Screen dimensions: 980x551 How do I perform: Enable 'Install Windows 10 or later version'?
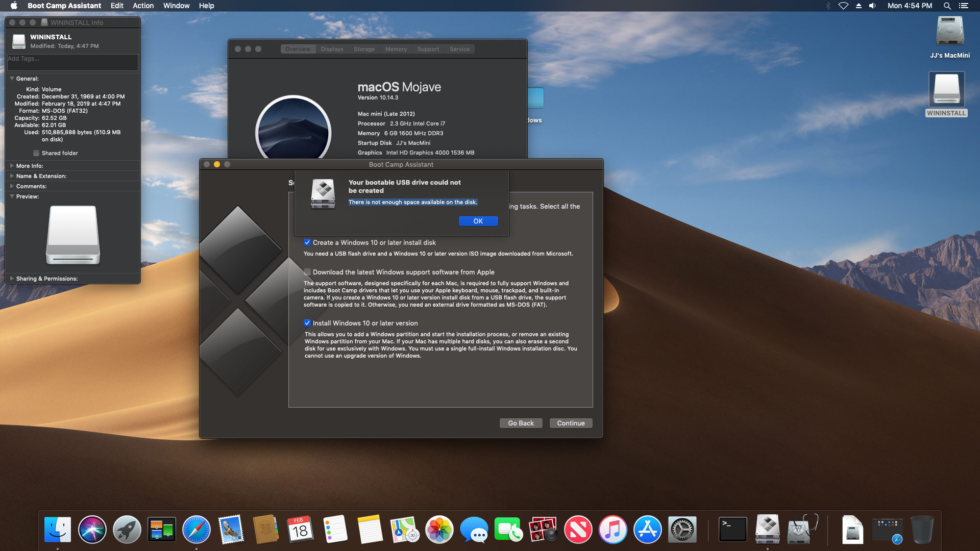(308, 322)
